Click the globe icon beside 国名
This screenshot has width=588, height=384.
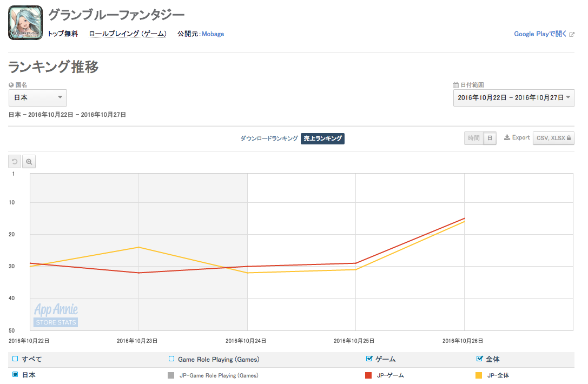(x=11, y=85)
